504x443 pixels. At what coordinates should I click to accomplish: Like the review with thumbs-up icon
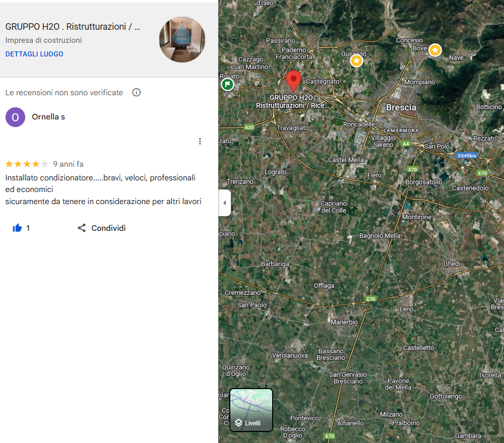coord(17,228)
